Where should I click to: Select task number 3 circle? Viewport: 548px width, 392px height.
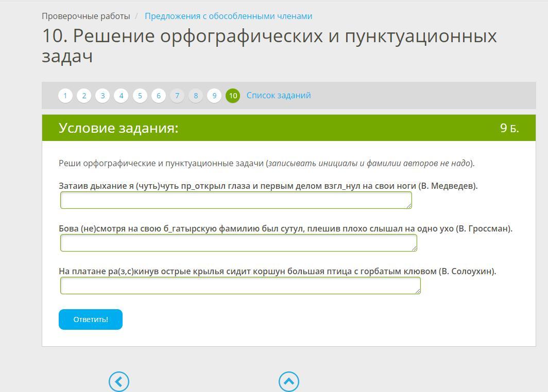tap(102, 96)
